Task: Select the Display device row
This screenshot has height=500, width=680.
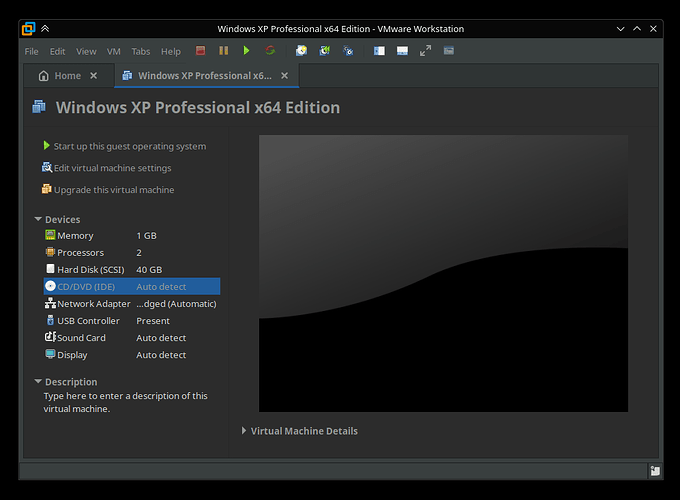Action: (132, 355)
